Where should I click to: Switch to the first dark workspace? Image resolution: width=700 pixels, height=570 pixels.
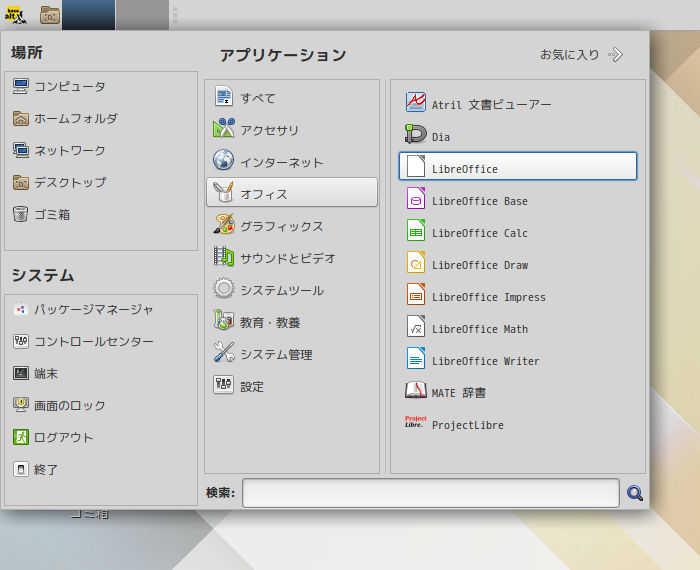[88, 15]
